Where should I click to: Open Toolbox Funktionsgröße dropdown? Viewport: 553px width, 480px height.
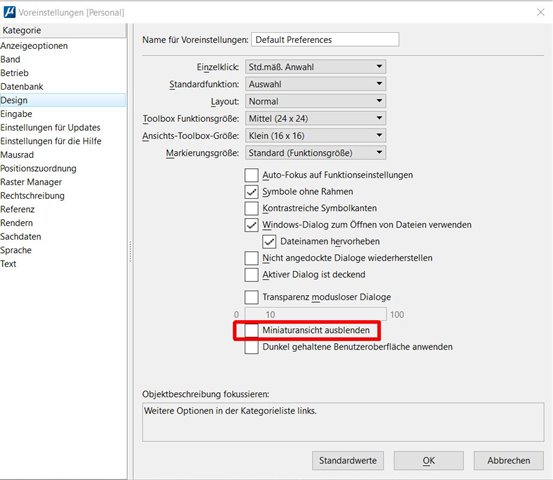[315, 119]
